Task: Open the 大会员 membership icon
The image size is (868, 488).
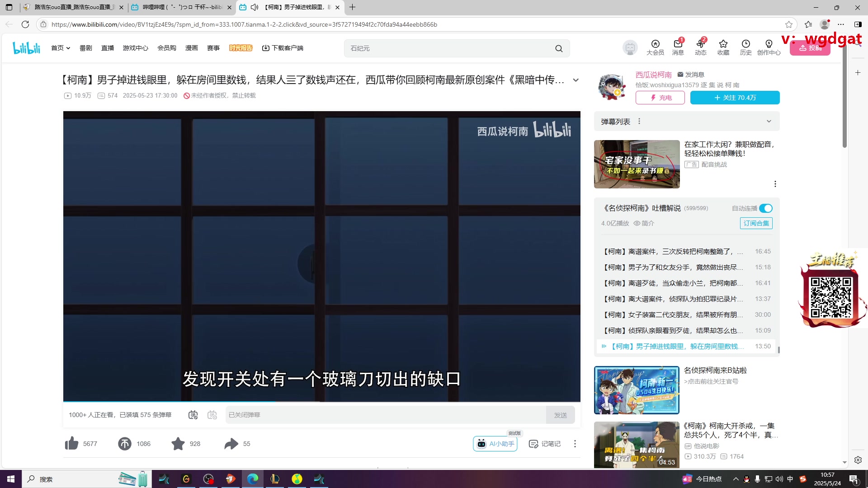Action: (655, 47)
